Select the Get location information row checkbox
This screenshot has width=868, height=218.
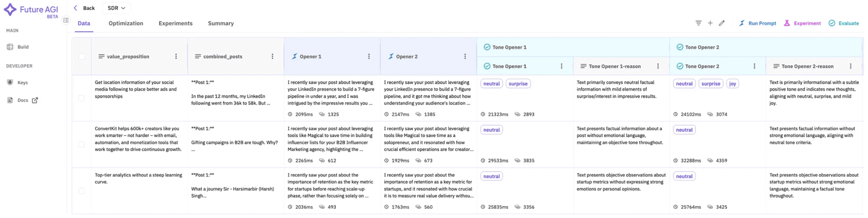point(82,98)
